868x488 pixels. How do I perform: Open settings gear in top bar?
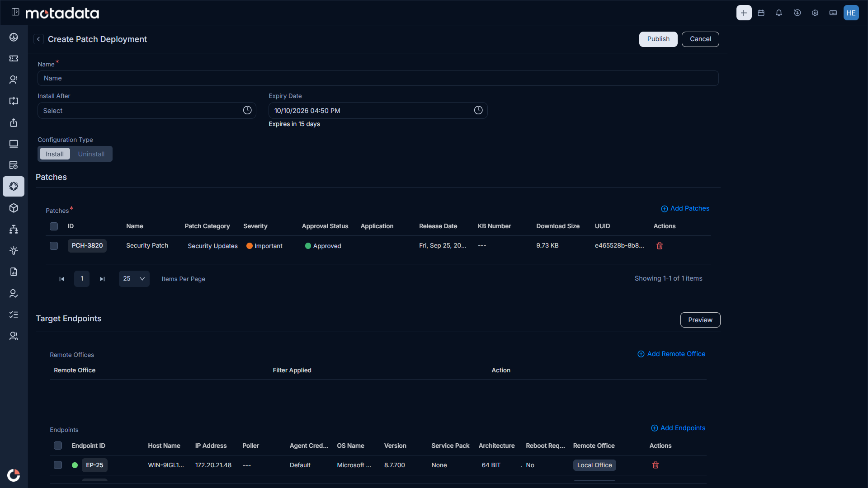point(815,13)
